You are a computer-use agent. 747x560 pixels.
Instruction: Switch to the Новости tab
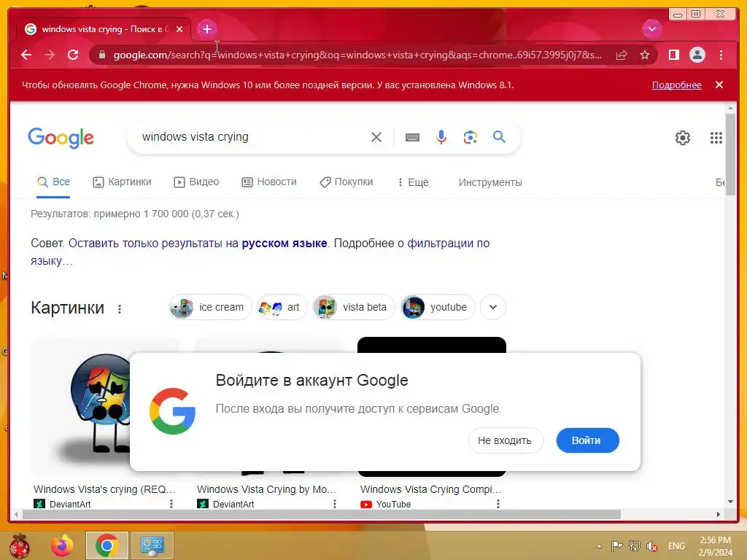(x=269, y=182)
